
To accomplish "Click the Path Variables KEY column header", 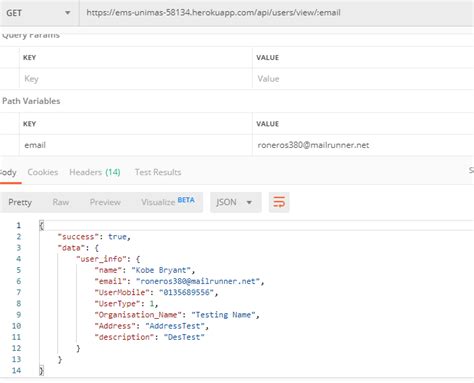I will click(29, 124).
